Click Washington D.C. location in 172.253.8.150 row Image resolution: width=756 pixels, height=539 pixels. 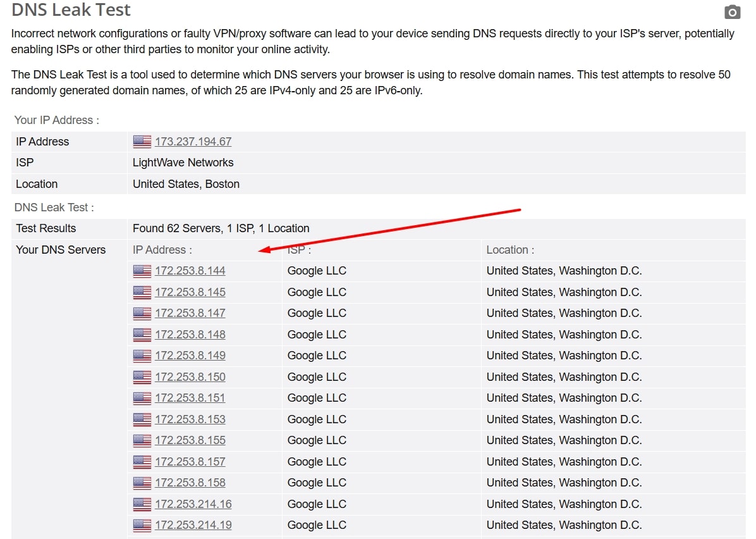point(564,377)
